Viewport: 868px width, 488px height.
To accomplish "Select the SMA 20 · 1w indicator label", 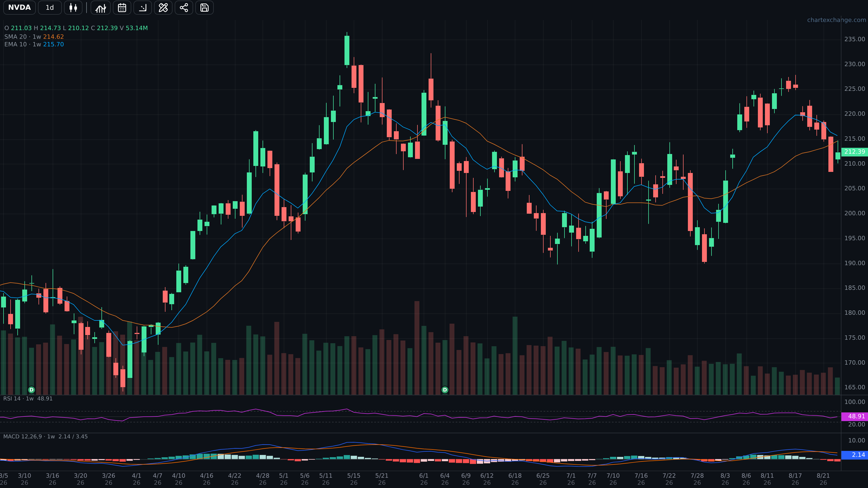I will [x=34, y=37].
